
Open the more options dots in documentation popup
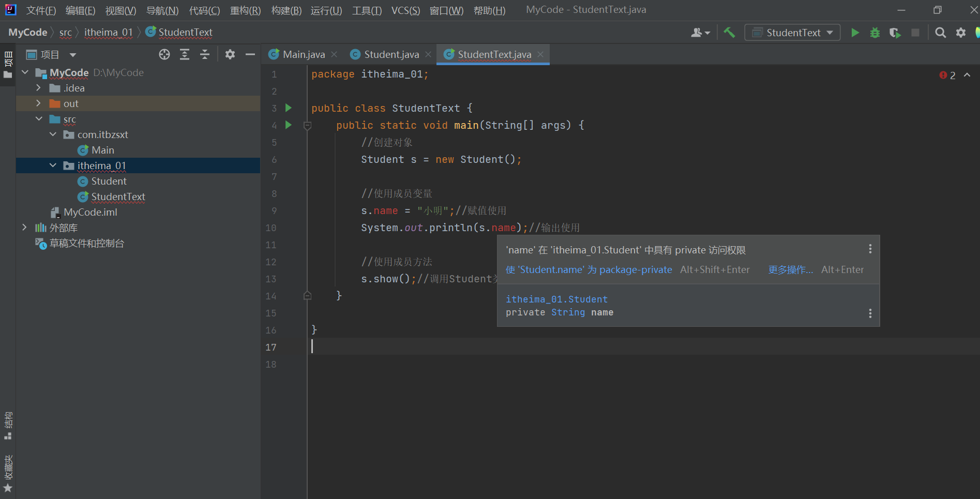pyautogui.click(x=870, y=313)
